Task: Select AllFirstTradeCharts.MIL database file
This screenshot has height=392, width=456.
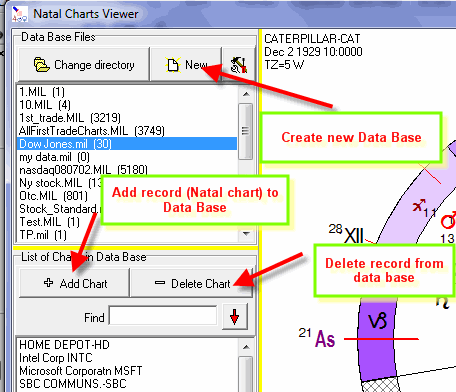Action: pyautogui.click(x=92, y=131)
